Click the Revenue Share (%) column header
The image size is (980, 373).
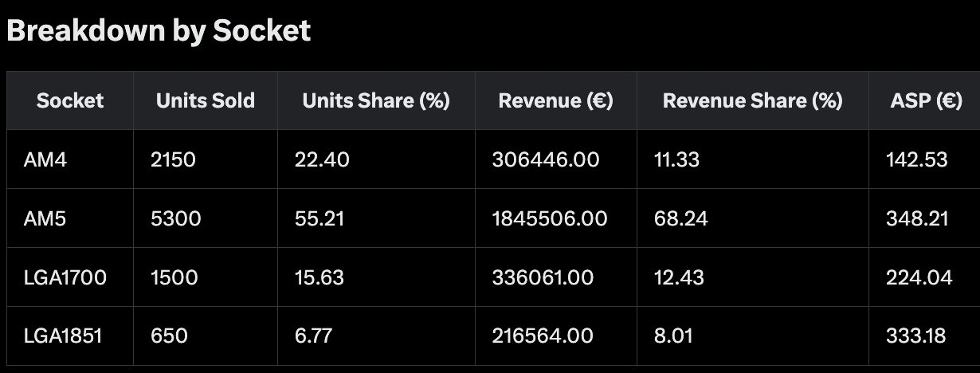coord(752,100)
